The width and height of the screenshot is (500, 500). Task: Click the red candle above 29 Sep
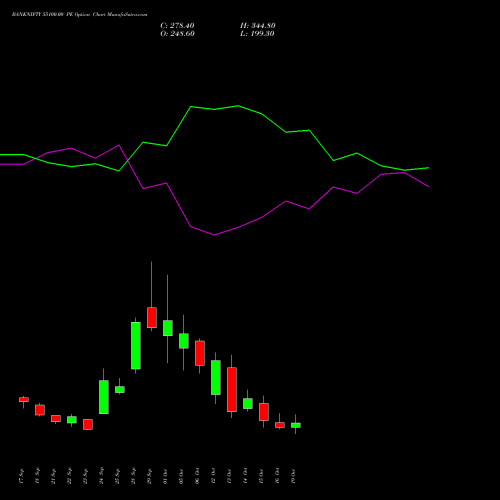[x=152, y=317]
